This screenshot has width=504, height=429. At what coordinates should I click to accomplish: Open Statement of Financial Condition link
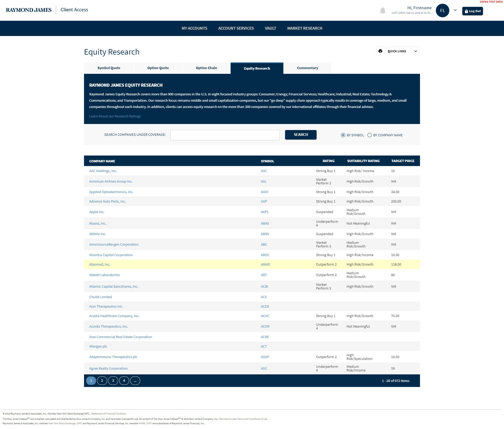(x=109, y=414)
